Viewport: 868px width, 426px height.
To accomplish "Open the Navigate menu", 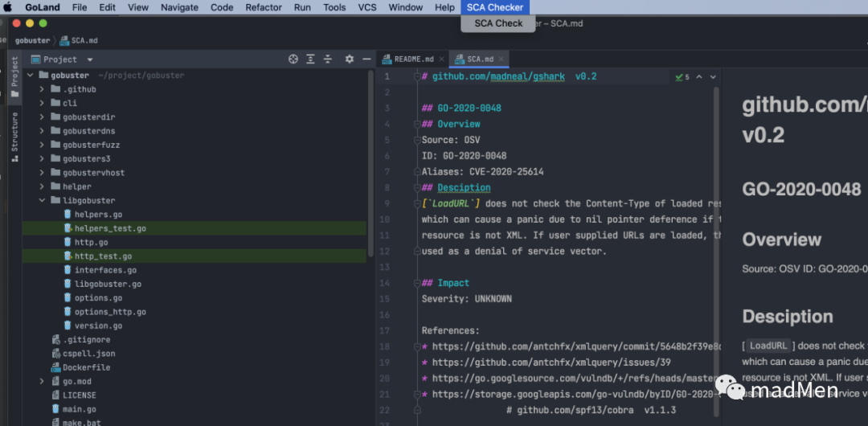I will (179, 7).
